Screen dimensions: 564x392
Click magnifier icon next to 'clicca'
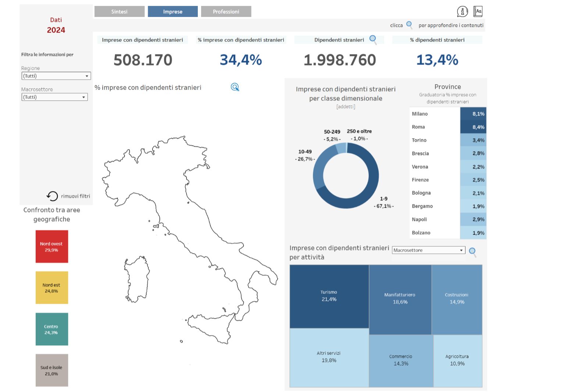[x=409, y=25]
